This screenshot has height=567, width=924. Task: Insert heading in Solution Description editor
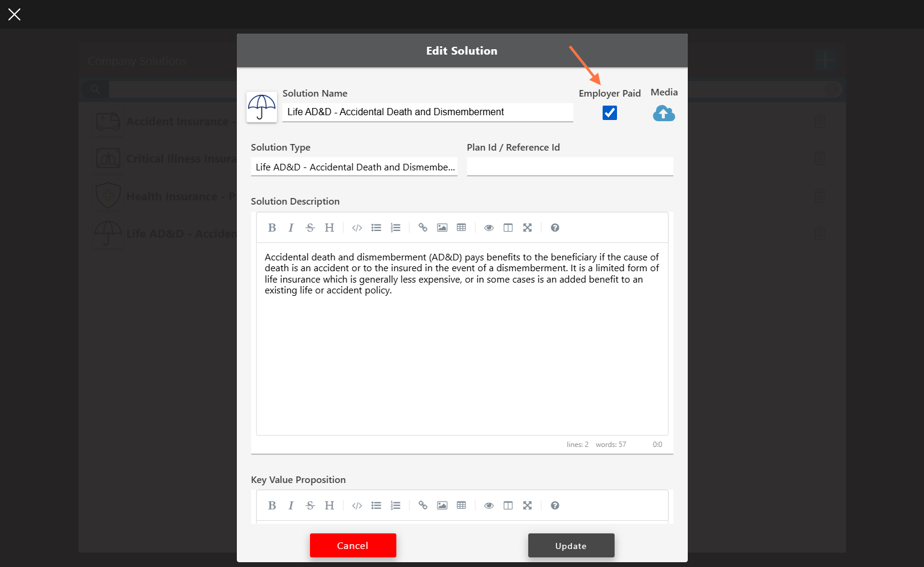coord(329,227)
